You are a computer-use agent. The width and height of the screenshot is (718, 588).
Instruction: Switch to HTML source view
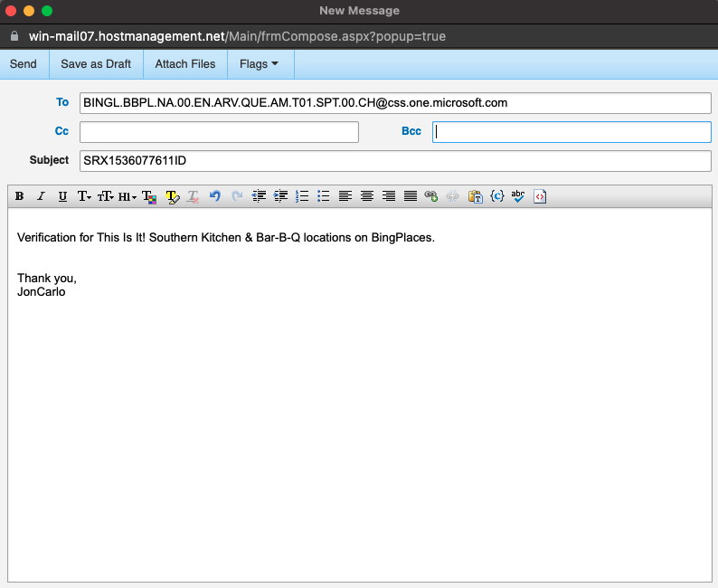tap(540, 196)
